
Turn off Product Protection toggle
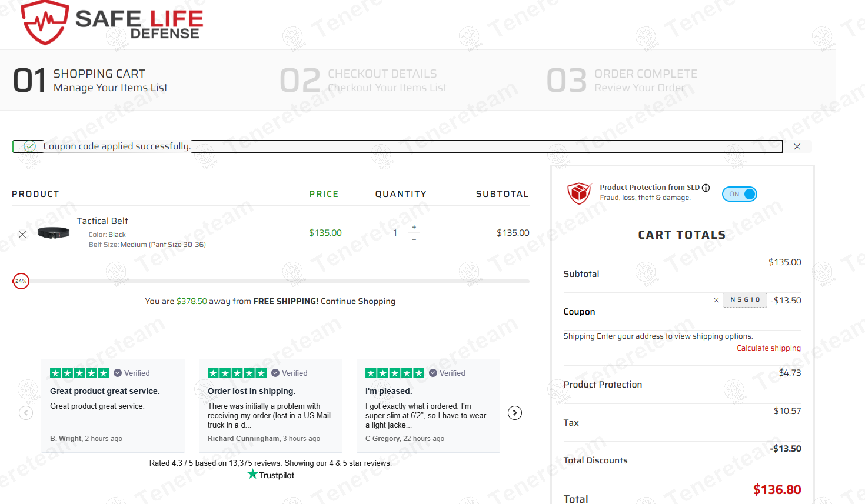pos(740,194)
